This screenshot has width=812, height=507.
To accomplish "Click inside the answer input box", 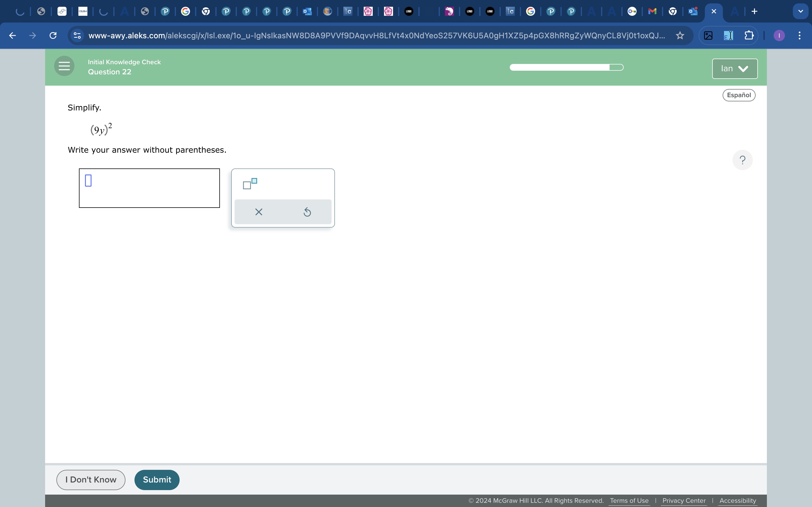I will 149,188.
